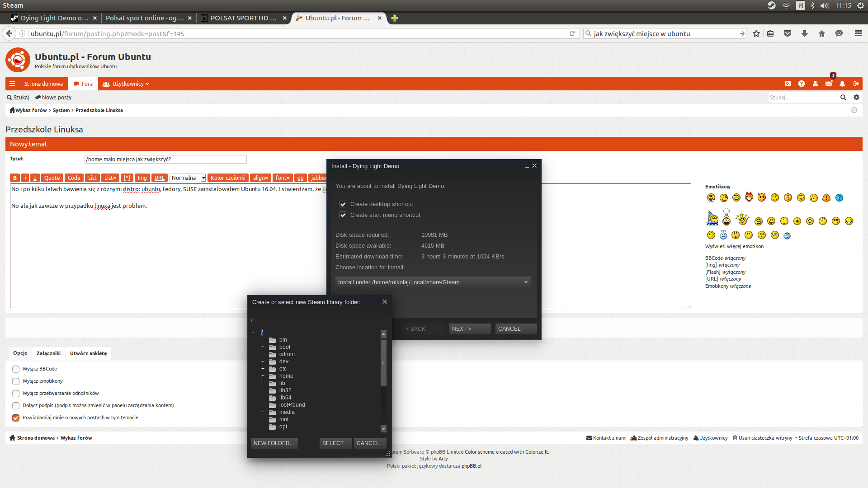Screen dimensions: 868x488
Task: Open Strona domowa in forum navbar
Action: pos(43,84)
